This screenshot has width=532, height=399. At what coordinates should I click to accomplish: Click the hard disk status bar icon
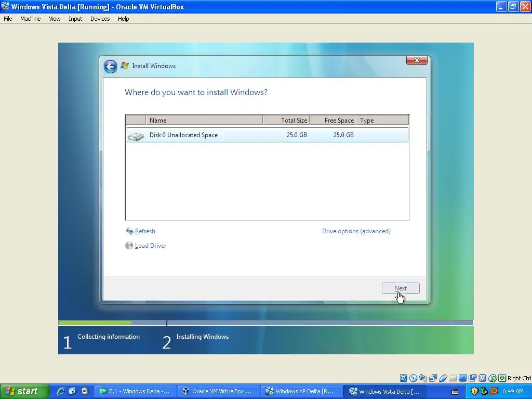(x=403, y=378)
